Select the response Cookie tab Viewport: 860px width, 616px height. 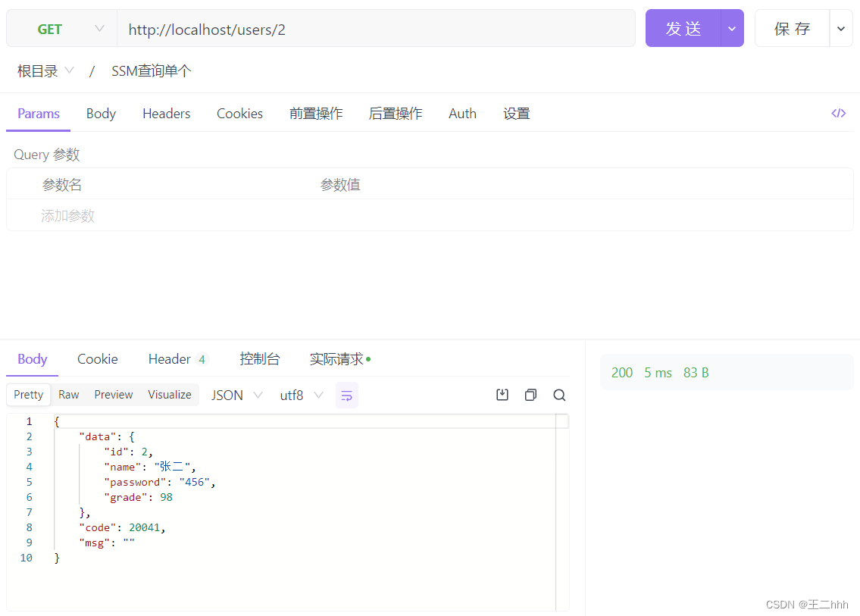coord(97,359)
